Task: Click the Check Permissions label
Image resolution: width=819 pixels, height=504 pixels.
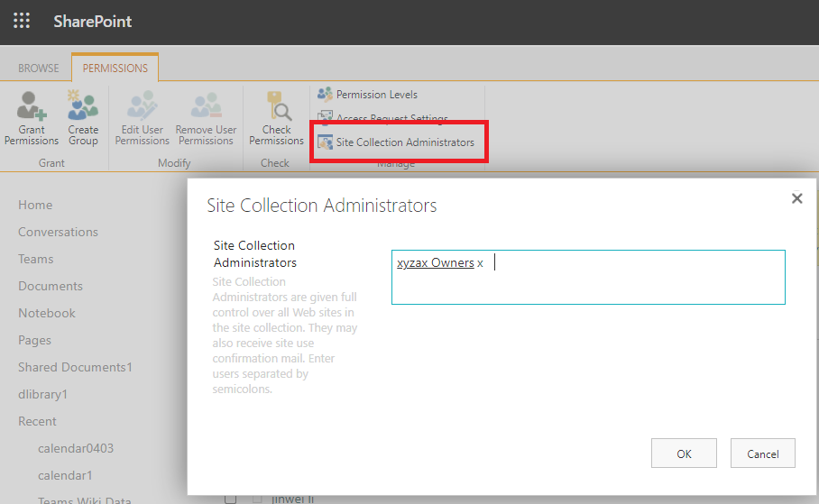Action: [x=276, y=135]
